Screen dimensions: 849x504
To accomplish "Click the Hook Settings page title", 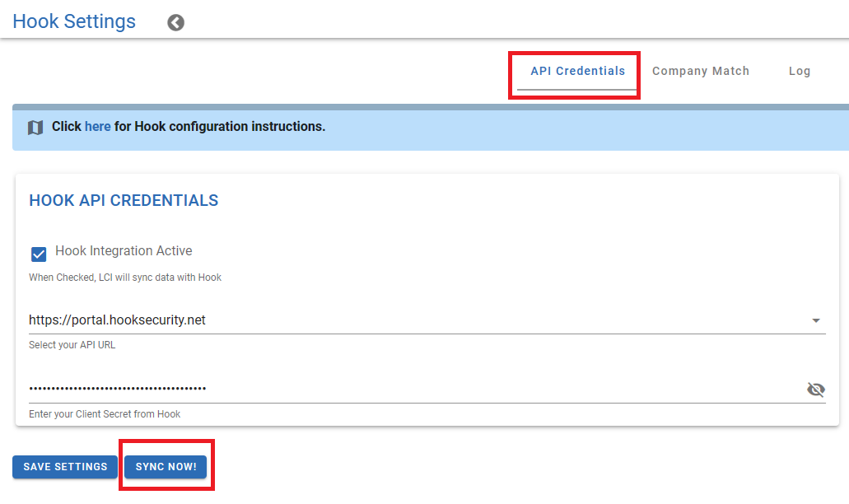I will click(x=74, y=21).
